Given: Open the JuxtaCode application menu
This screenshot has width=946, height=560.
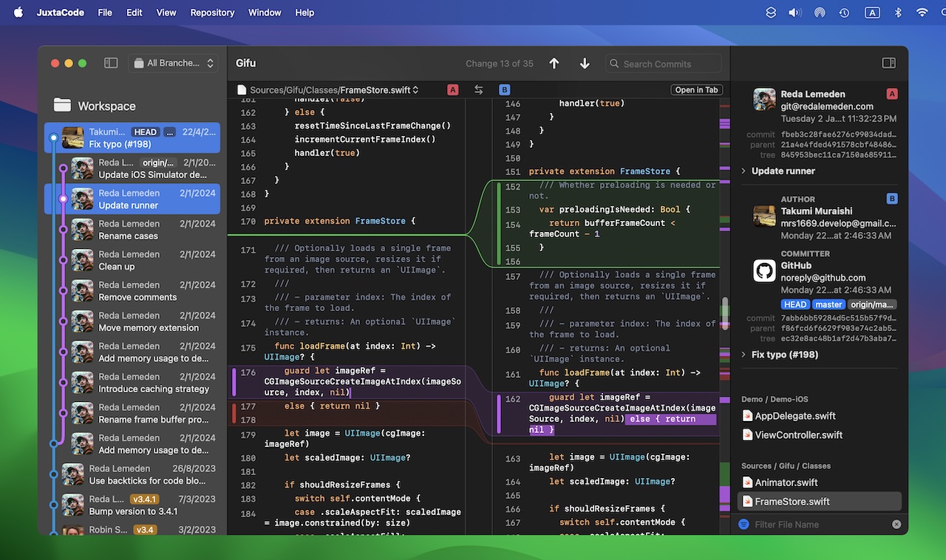Looking at the screenshot, I should (61, 13).
